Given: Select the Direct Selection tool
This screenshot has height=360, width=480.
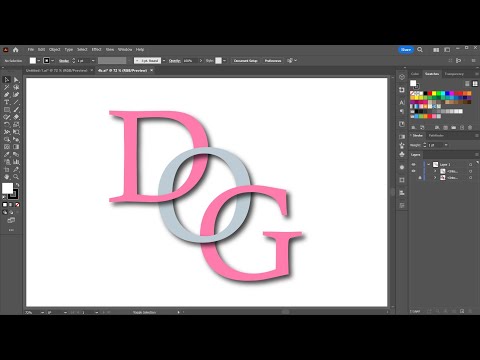Looking at the screenshot, I should pyautogui.click(x=16, y=80).
